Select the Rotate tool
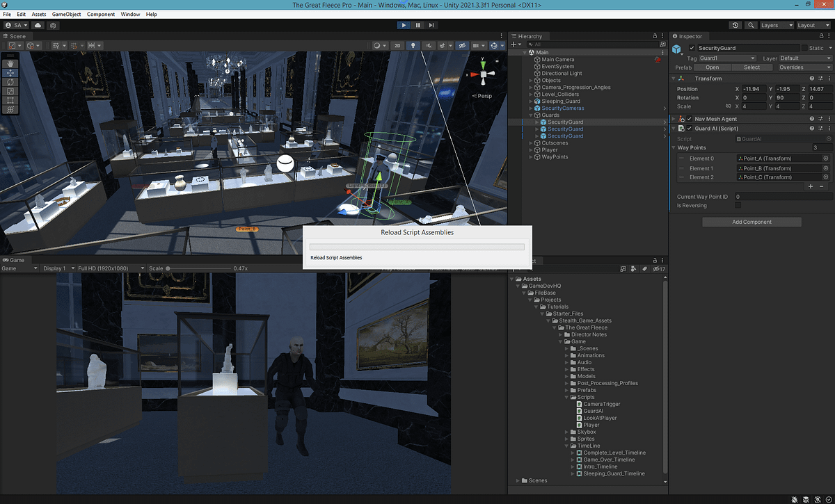This screenshot has width=835, height=504. pyautogui.click(x=10, y=81)
